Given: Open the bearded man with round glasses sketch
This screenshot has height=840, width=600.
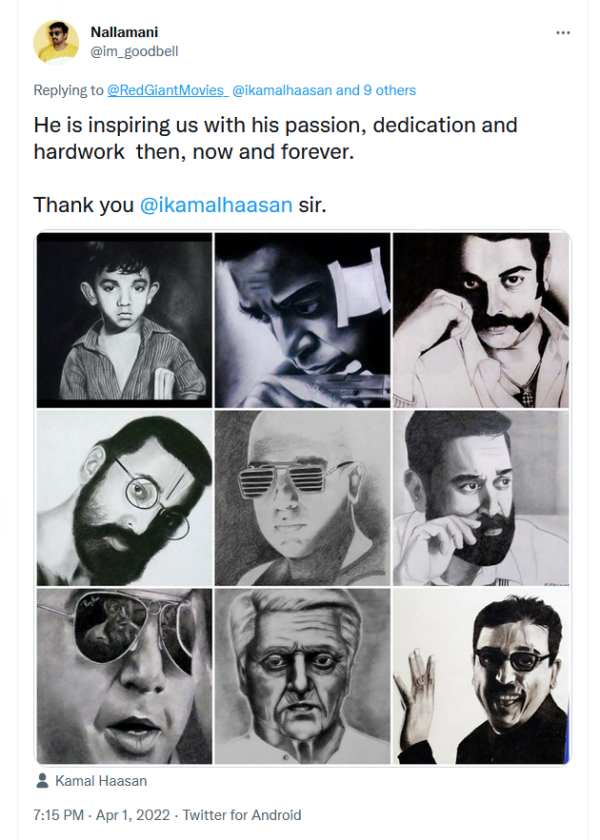Looking at the screenshot, I should [124, 497].
